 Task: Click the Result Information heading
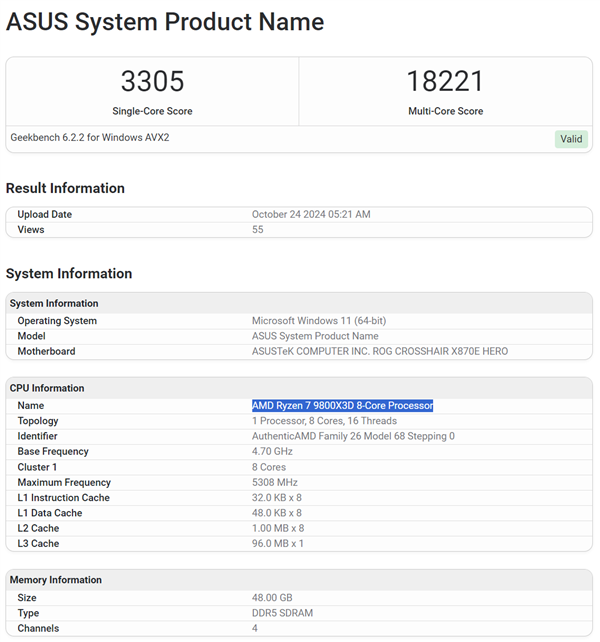[x=65, y=188]
